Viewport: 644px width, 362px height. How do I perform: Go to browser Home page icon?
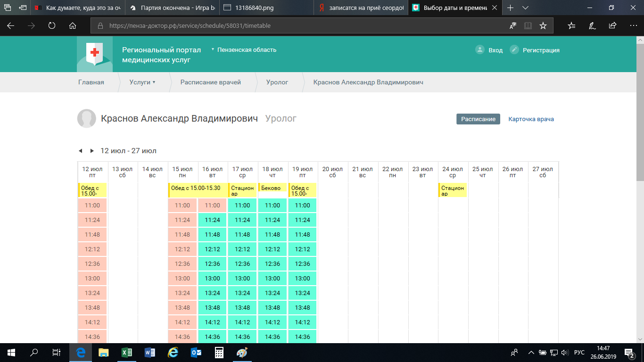[73, 26]
